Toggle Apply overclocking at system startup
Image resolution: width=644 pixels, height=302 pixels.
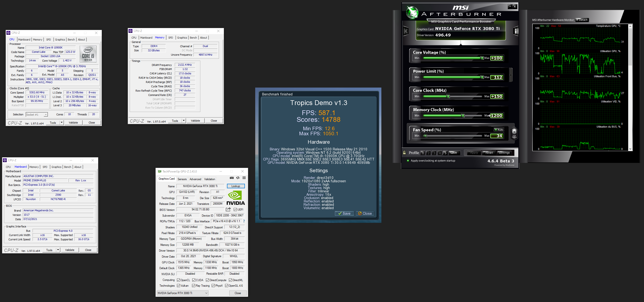pyautogui.click(x=408, y=161)
